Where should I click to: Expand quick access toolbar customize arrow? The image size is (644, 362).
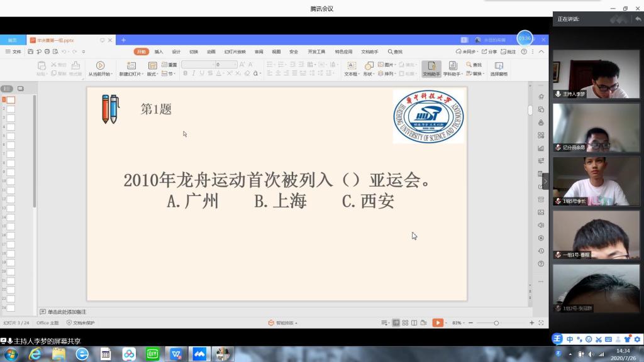pyautogui.click(x=84, y=52)
